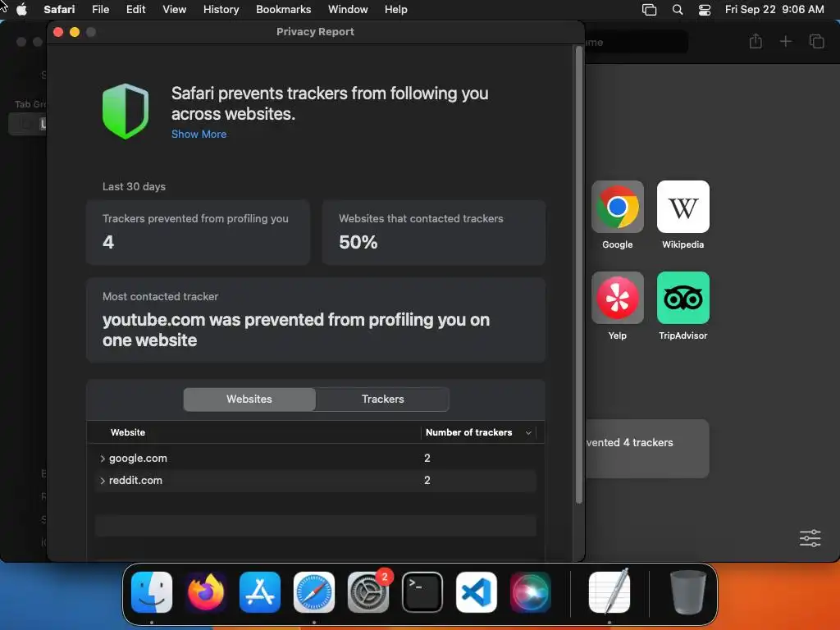Click the Share icon in Safari toolbar
840x630 pixels.
coord(756,41)
